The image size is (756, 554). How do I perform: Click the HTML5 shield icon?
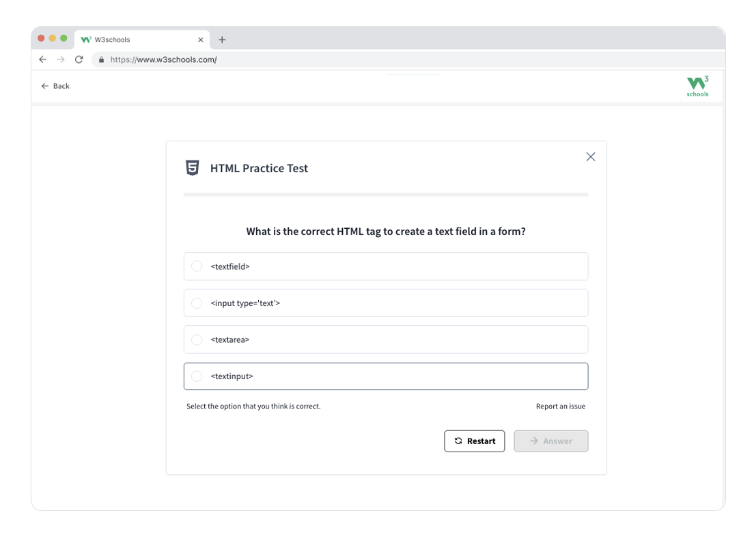point(193,168)
